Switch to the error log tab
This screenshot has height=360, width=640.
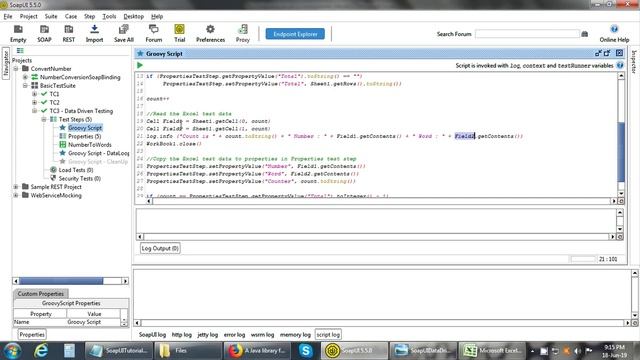pos(234,334)
